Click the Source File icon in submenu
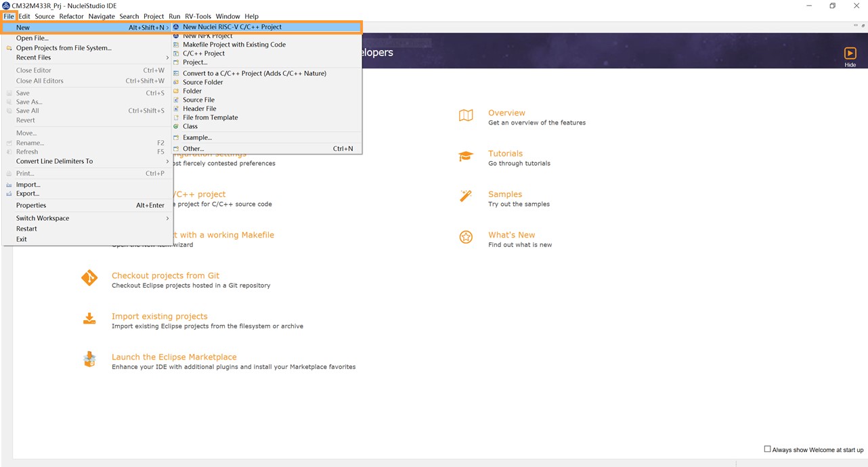The width and height of the screenshot is (868, 467). coord(176,99)
